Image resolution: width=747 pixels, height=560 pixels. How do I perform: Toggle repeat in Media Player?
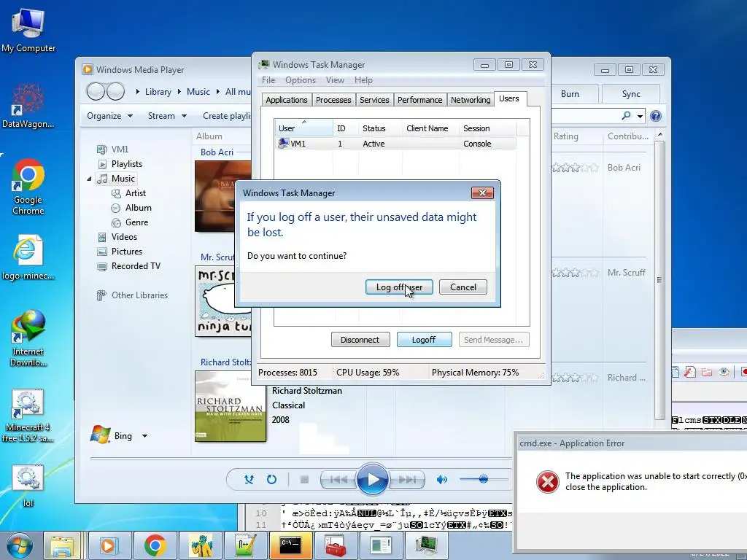(x=271, y=480)
